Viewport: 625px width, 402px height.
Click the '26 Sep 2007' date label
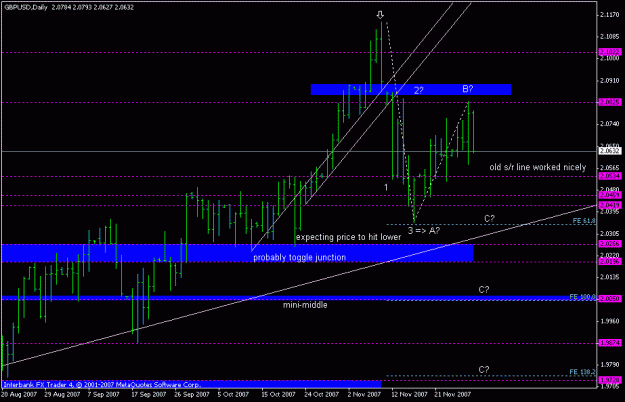tap(192, 394)
